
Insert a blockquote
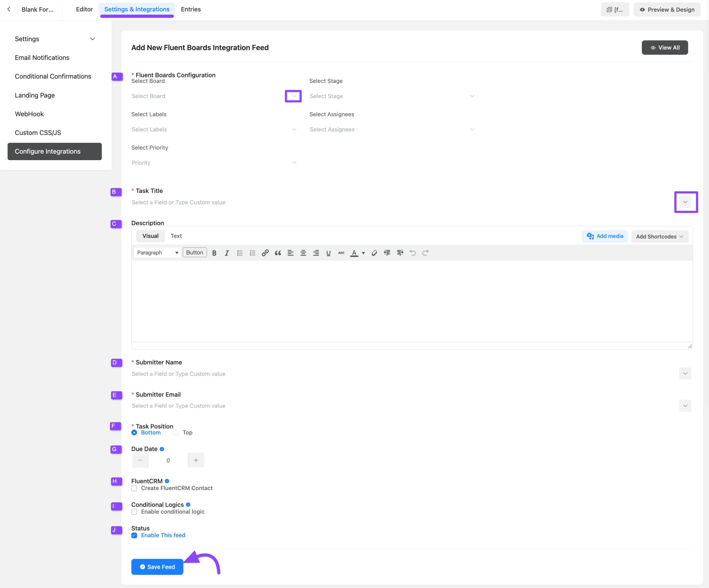278,253
